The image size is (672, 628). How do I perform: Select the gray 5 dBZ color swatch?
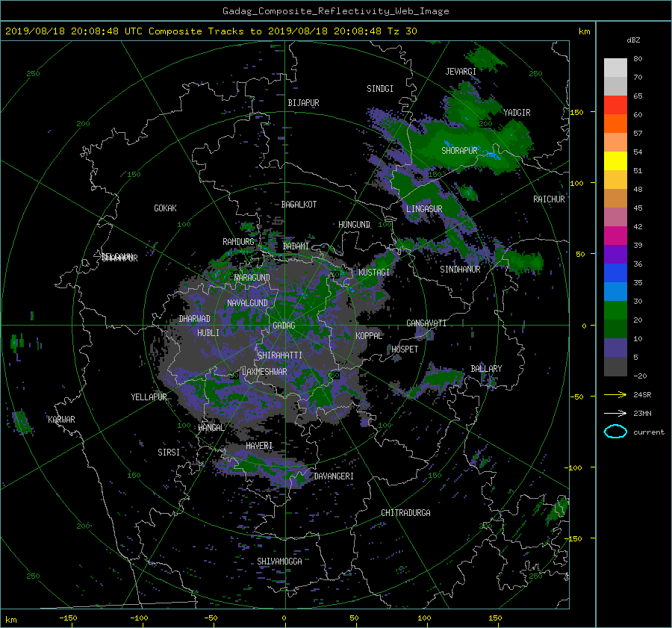coord(615,366)
